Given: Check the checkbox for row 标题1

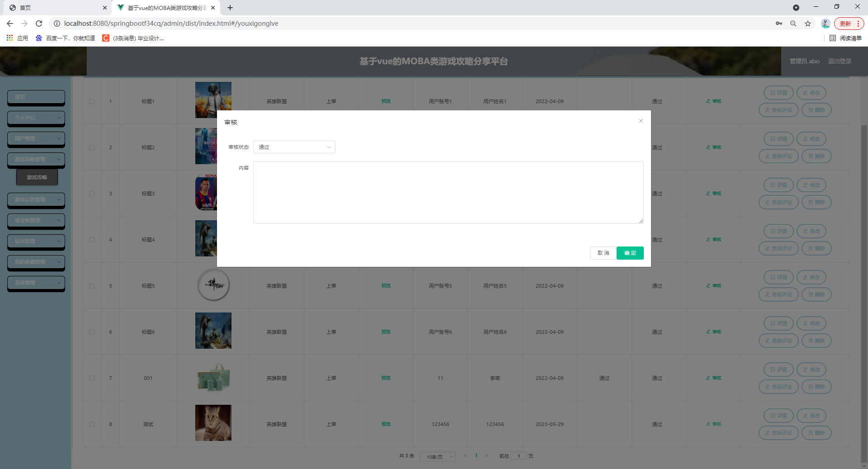Looking at the screenshot, I should (x=92, y=101).
